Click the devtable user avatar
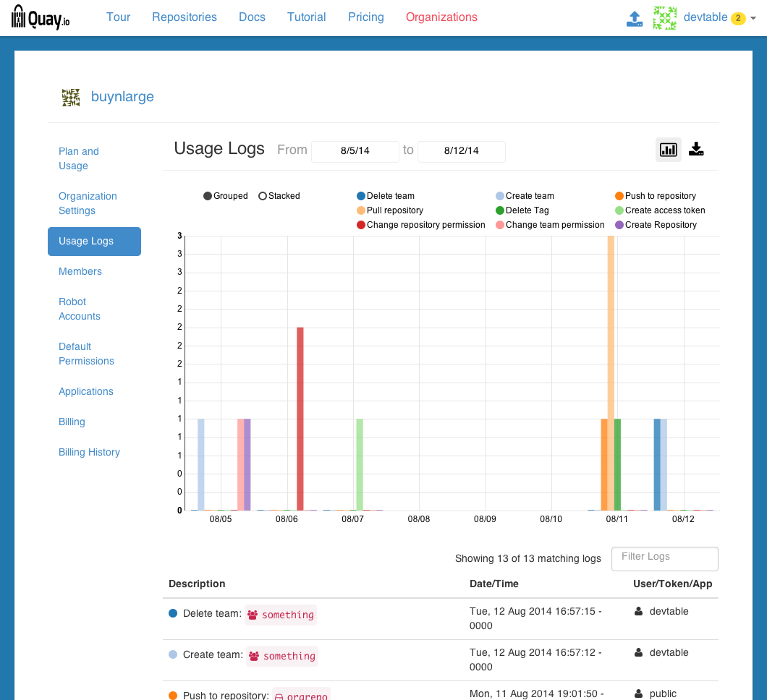 (665, 18)
